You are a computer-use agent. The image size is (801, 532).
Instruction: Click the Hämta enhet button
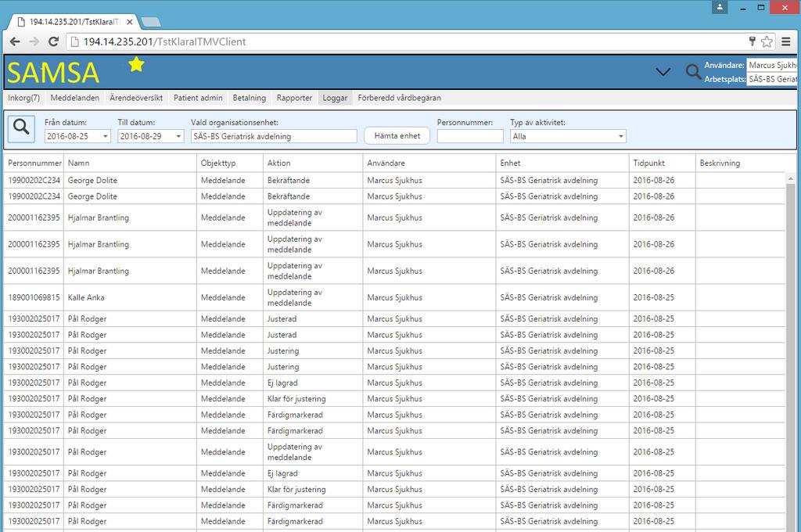[397, 136]
